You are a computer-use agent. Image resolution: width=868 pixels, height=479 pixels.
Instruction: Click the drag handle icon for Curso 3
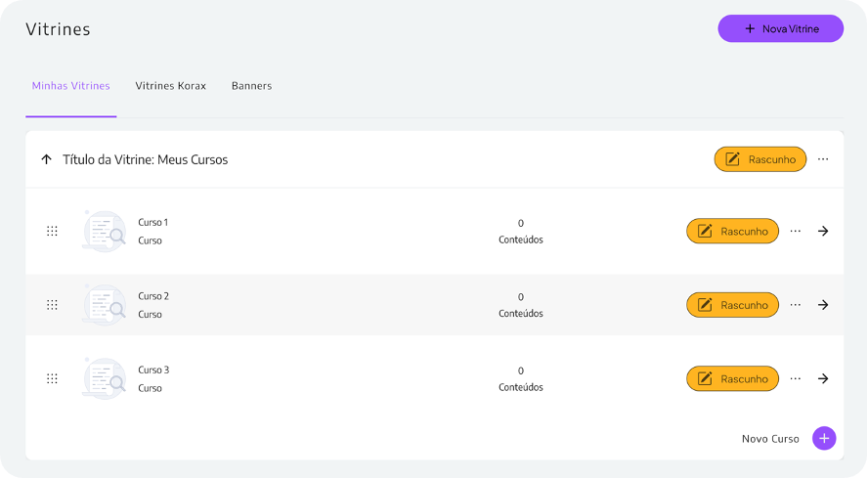pyautogui.click(x=52, y=378)
